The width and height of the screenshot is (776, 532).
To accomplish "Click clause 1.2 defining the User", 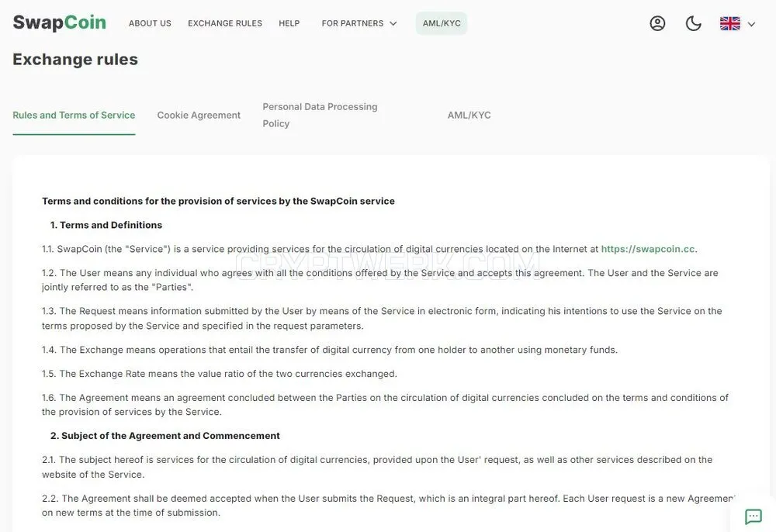I will (380, 280).
